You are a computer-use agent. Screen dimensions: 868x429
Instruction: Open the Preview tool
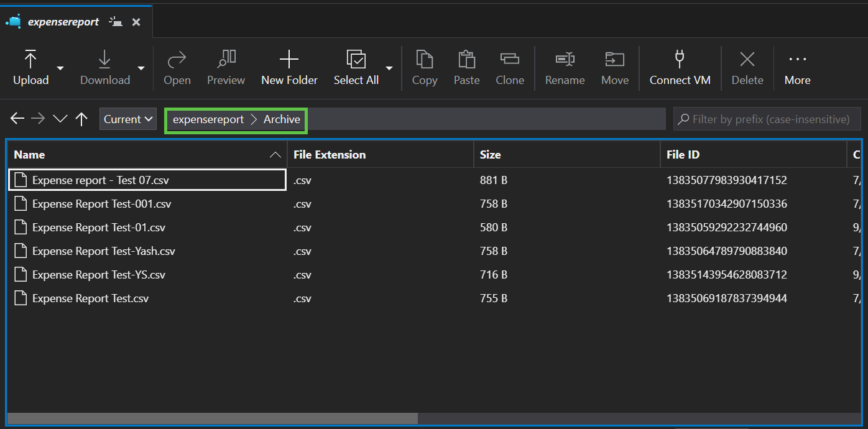pyautogui.click(x=226, y=67)
